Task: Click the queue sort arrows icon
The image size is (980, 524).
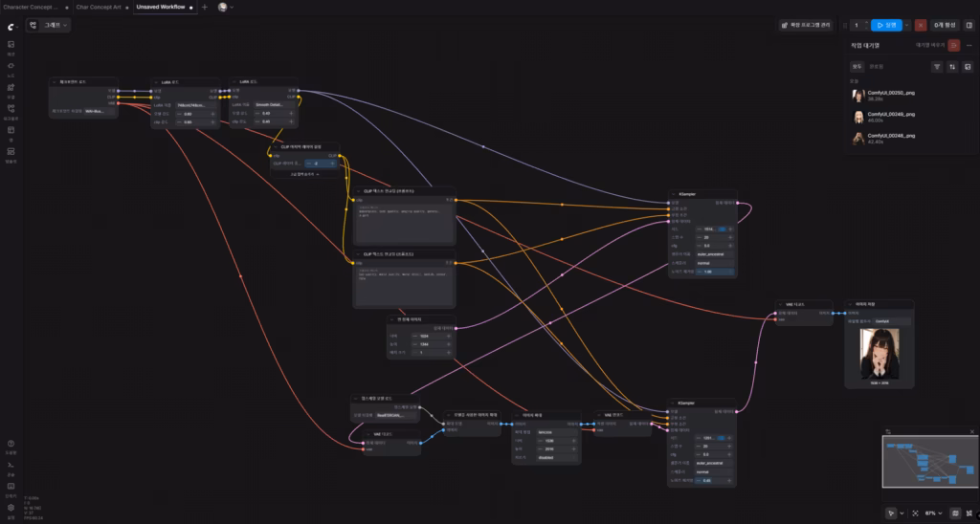Action: 952,67
